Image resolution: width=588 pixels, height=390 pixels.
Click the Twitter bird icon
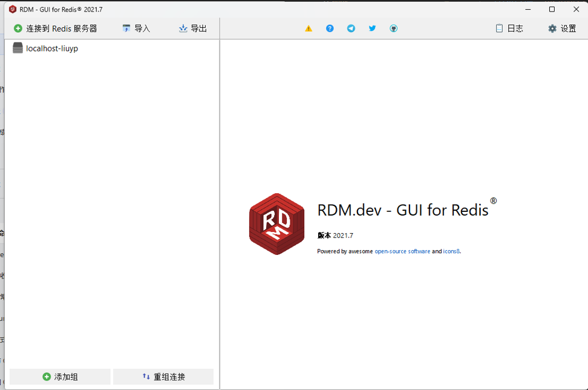click(x=372, y=28)
